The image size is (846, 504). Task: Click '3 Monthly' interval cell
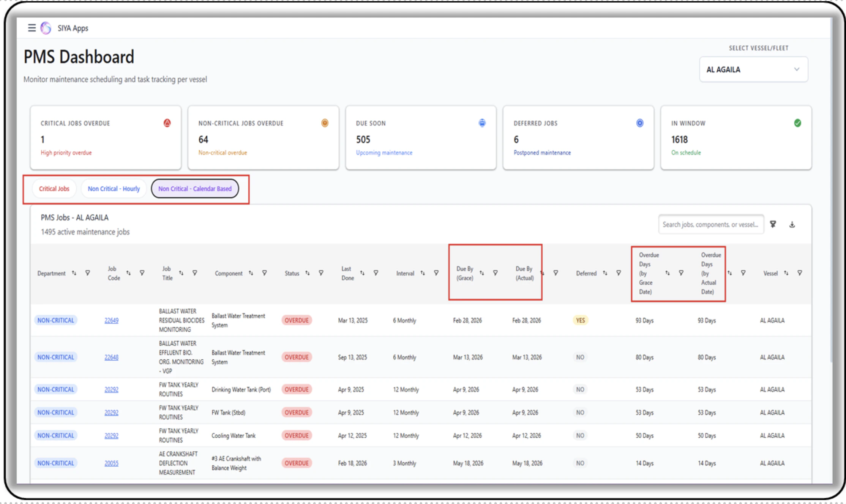tap(405, 463)
